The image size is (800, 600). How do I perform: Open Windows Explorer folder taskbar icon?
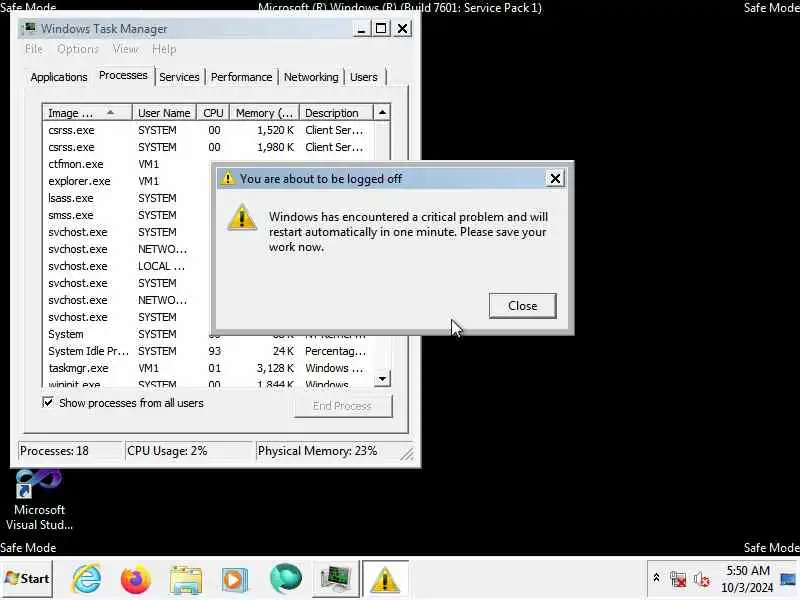(186, 580)
